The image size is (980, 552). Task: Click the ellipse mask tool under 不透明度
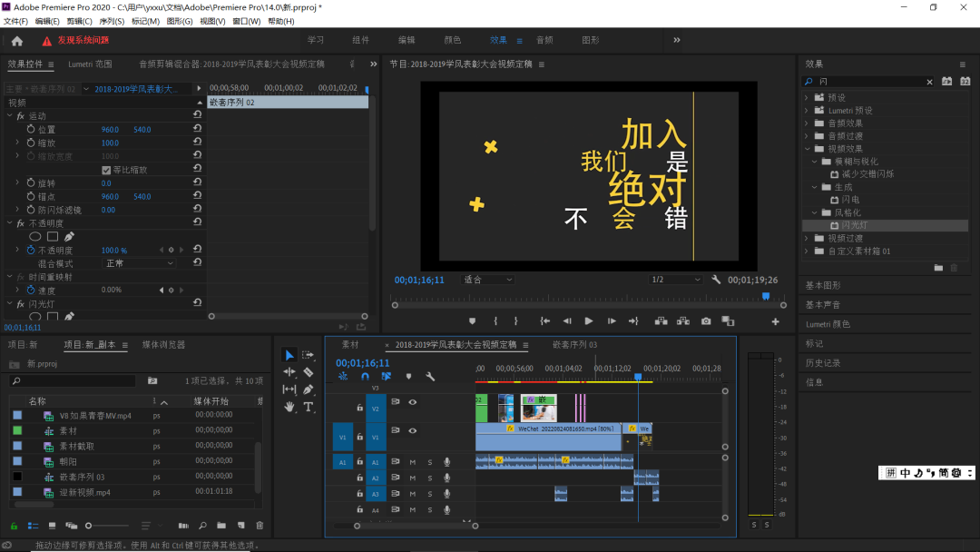(35, 237)
